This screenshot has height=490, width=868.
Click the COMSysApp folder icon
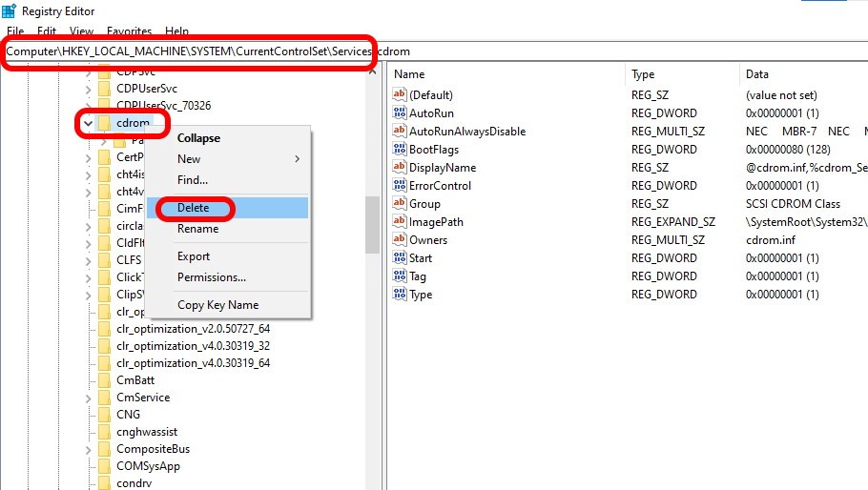(104, 465)
